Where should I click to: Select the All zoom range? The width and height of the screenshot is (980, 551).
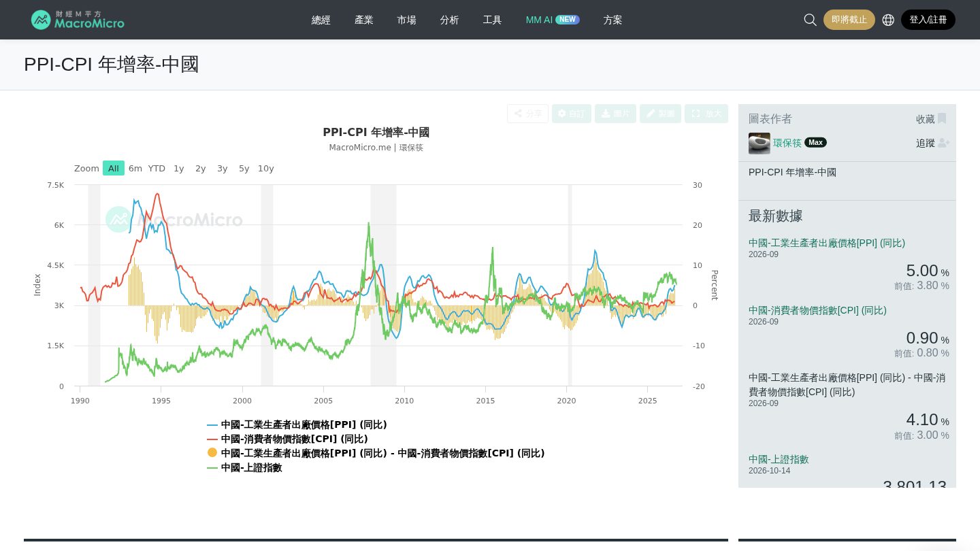pyautogui.click(x=114, y=168)
